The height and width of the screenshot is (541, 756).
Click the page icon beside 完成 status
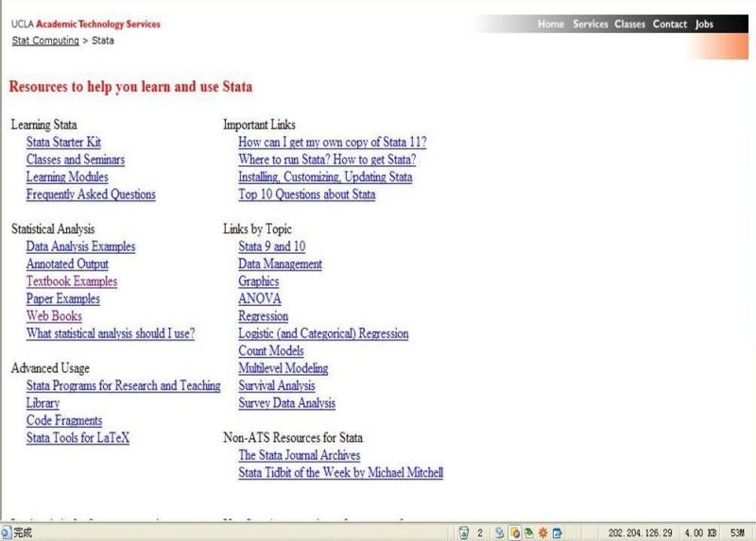[6, 533]
